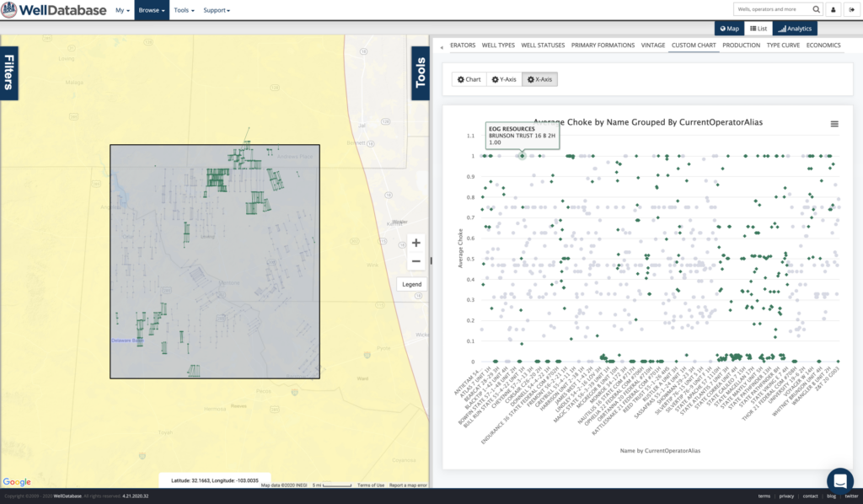Click the Average Choke chart title
Screen dimensions: 863x504
(648, 122)
